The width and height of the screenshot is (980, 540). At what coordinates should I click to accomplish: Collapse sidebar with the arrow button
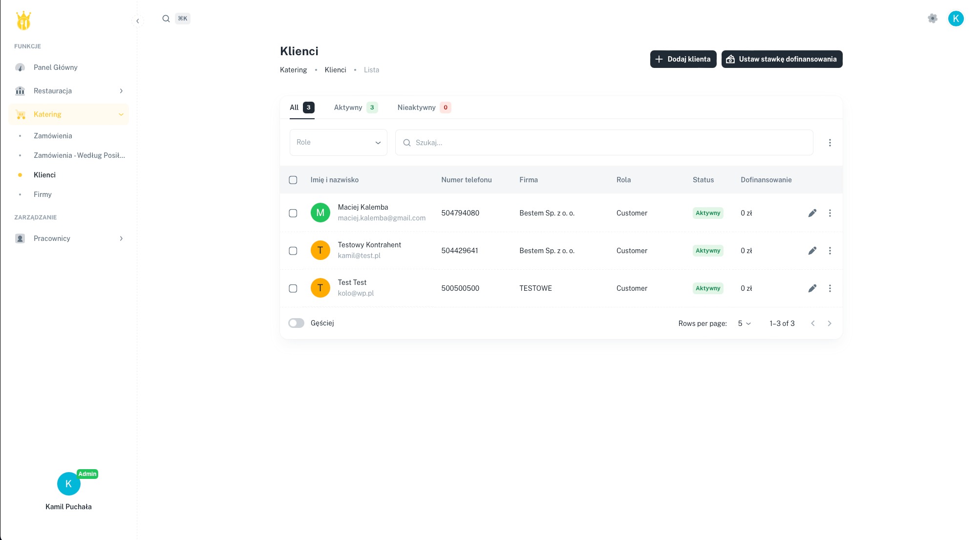138,21
